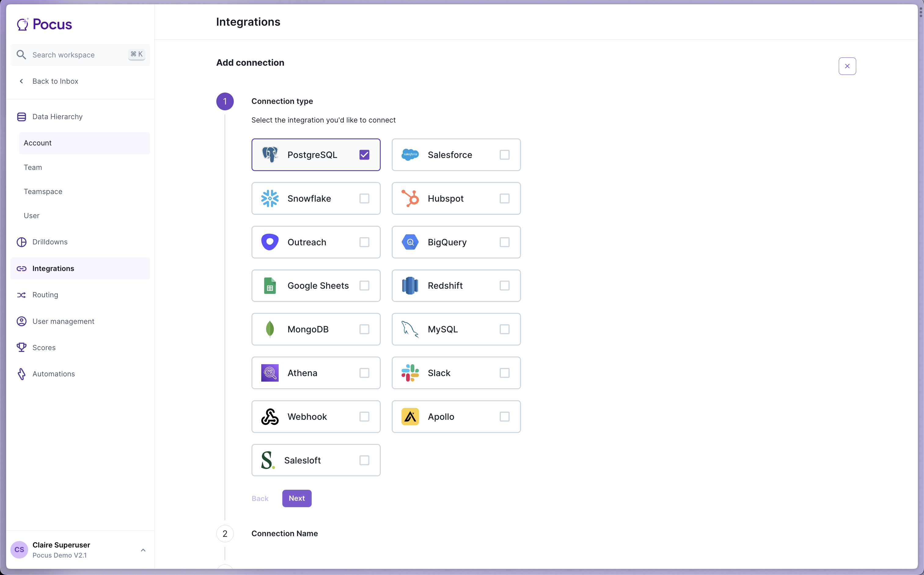Check the Salesforce checkbox

coord(504,155)
